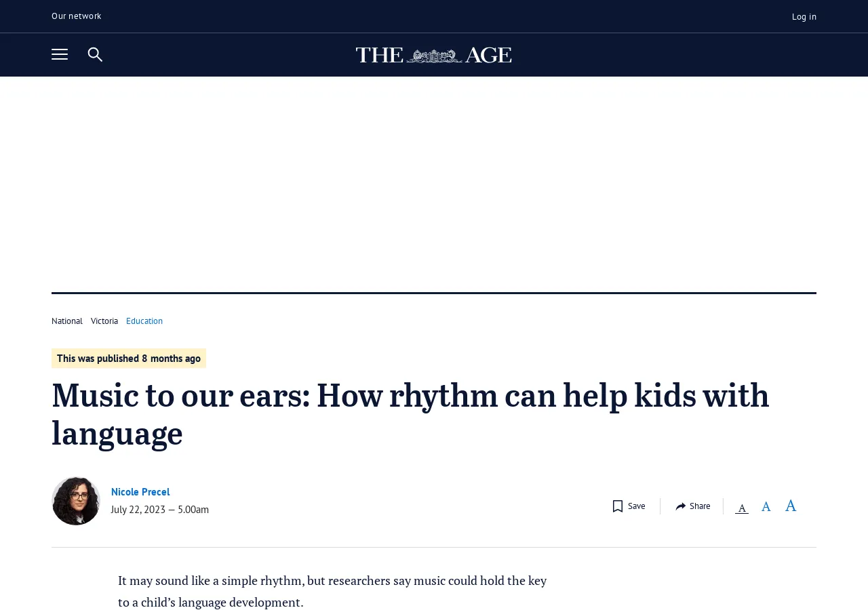
Task: Open the Victoria section
Action: click(x=104, y=320)
